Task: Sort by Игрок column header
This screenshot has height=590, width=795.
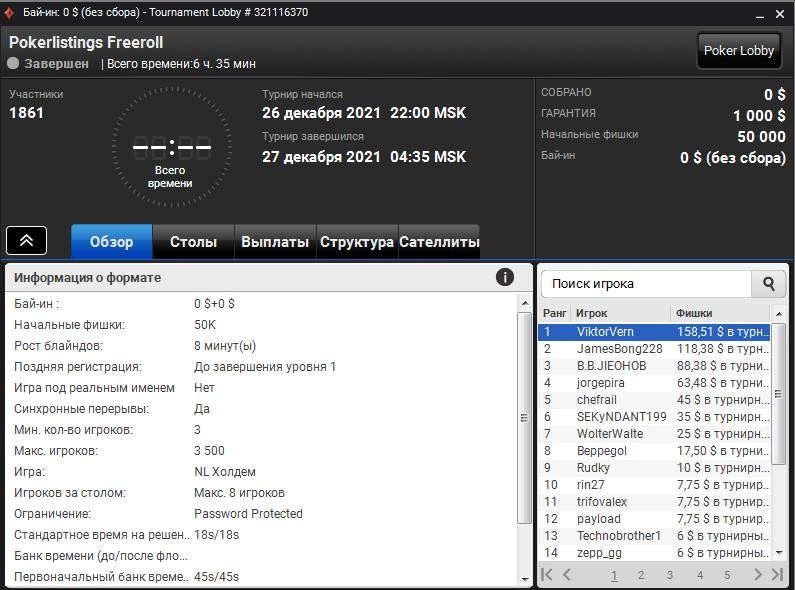Action: [x=621, y=313]
